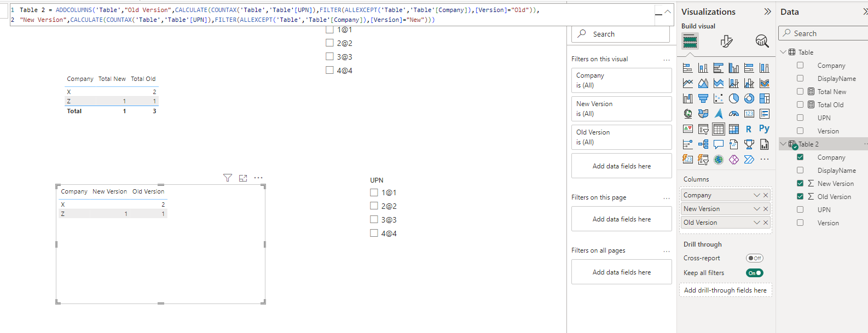Click the filter icon above selected table
This screenshot has width=868, height=333.
[228, 178]
